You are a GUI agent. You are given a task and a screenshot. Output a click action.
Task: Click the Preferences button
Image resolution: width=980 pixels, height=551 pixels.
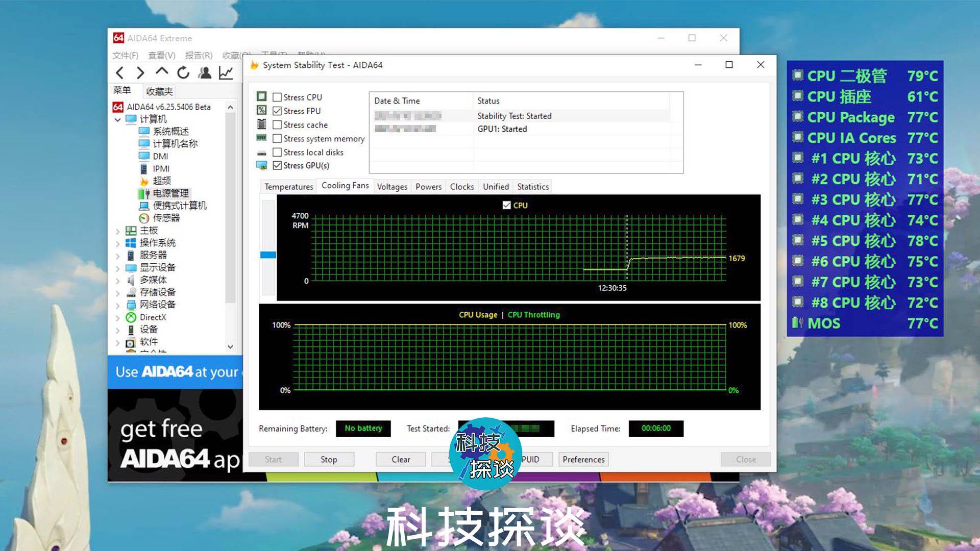(x=583, y=459)
